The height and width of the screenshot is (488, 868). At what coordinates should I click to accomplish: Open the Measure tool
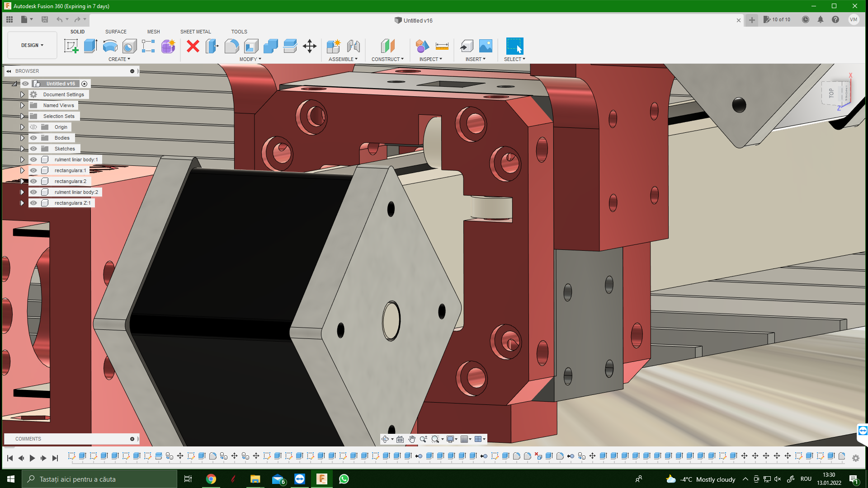tap(442, 46)
